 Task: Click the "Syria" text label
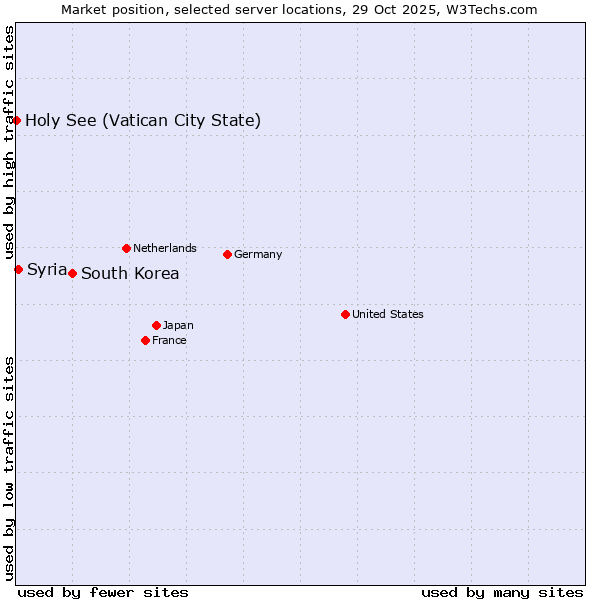[47, 269]
